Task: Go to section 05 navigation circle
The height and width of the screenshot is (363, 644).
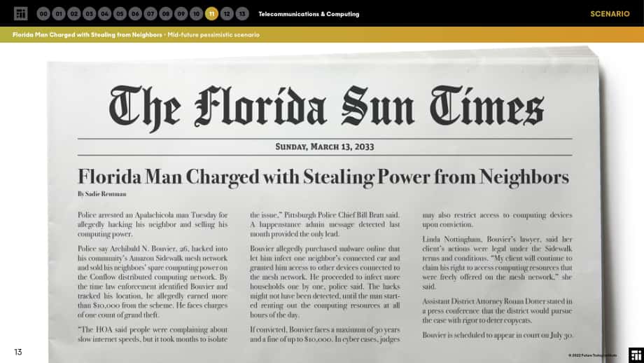Action: pos(120,13)
